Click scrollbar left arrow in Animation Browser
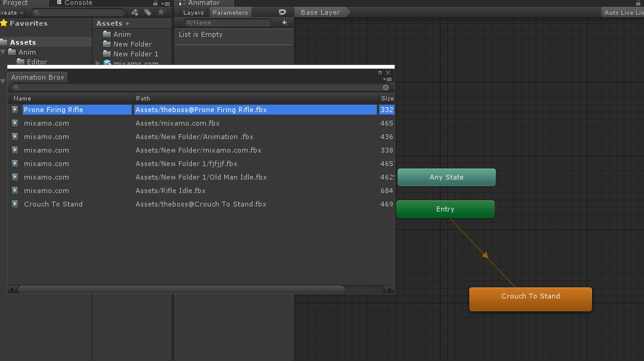Image resolution: width=644 pixels, height=361 pixels. coord(12,289)
